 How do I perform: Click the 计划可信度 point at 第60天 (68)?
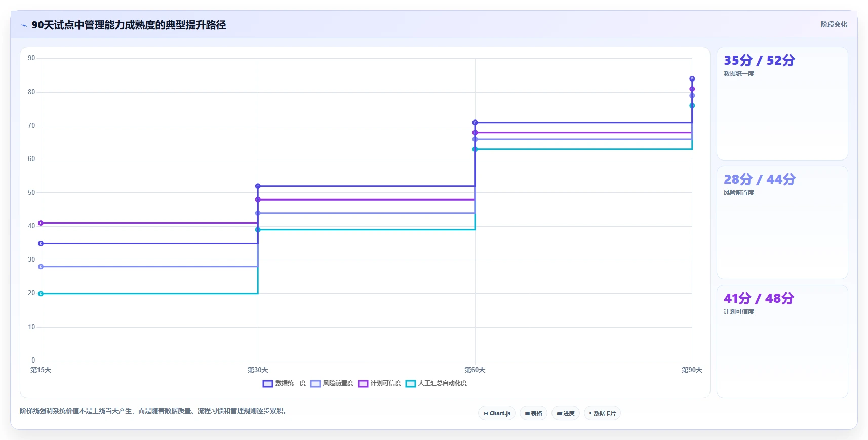click(475, 133)
